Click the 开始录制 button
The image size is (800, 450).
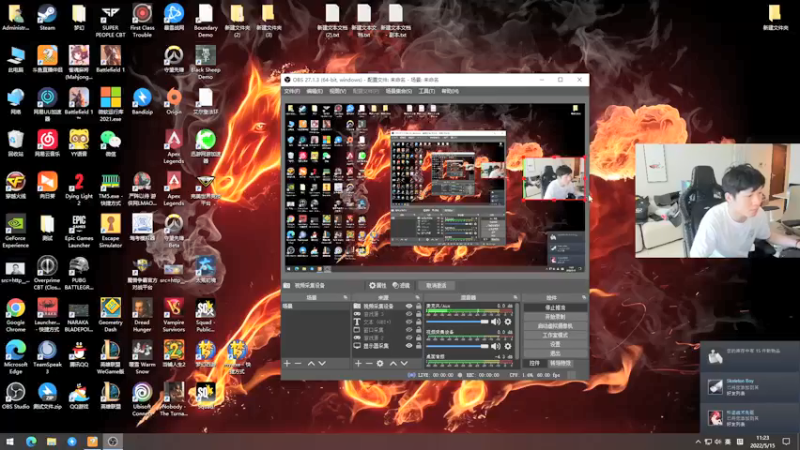[554, 317]
